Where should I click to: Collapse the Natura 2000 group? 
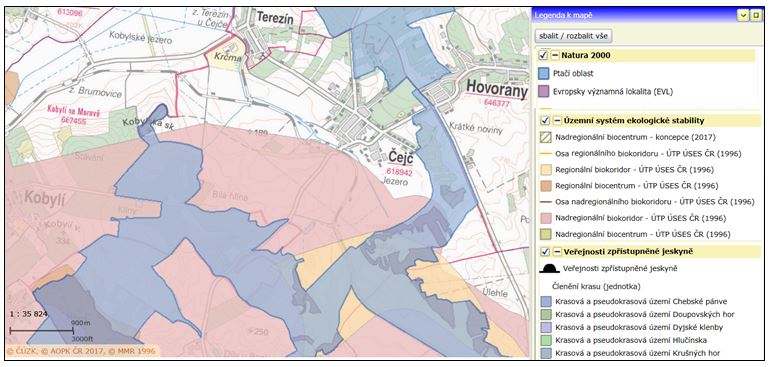[555, 56]
